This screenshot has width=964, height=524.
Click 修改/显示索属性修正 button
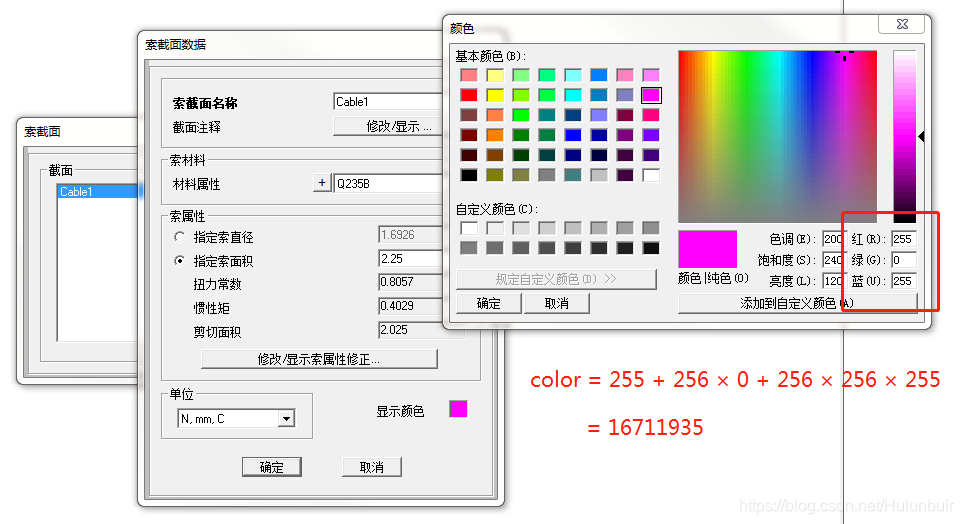point(319,359)
